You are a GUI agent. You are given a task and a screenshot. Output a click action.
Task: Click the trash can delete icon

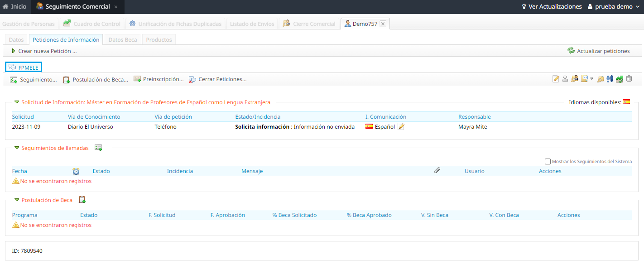click(629, 79)
